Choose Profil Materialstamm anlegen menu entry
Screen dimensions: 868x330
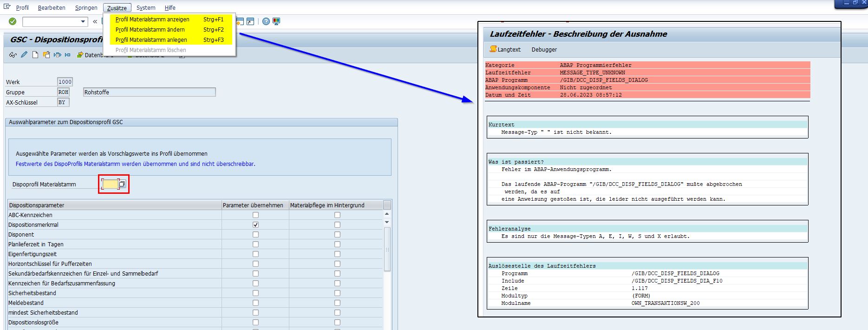tap(151, 40)
